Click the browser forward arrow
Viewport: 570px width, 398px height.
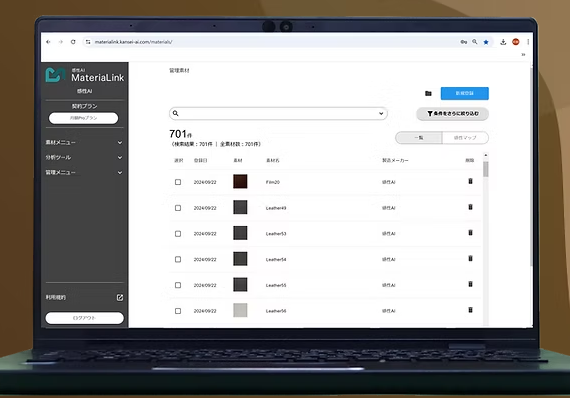pos(61,42)
